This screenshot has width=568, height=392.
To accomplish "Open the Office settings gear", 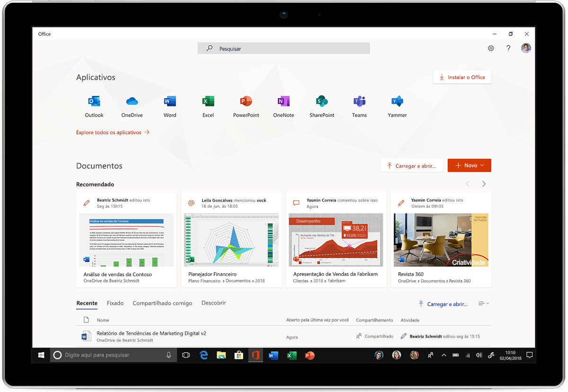I will pyautogui.click(x=491, y=48).
